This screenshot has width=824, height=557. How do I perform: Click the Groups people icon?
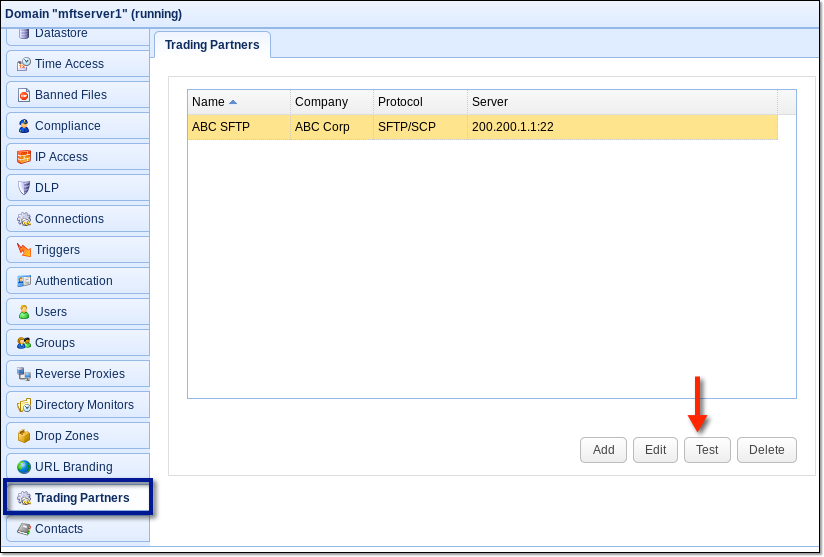point(24,343)
